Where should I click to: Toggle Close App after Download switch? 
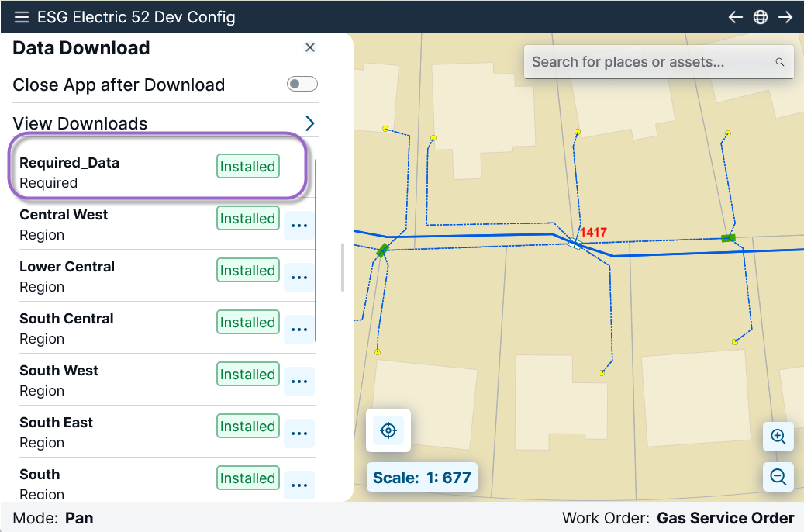302,84
